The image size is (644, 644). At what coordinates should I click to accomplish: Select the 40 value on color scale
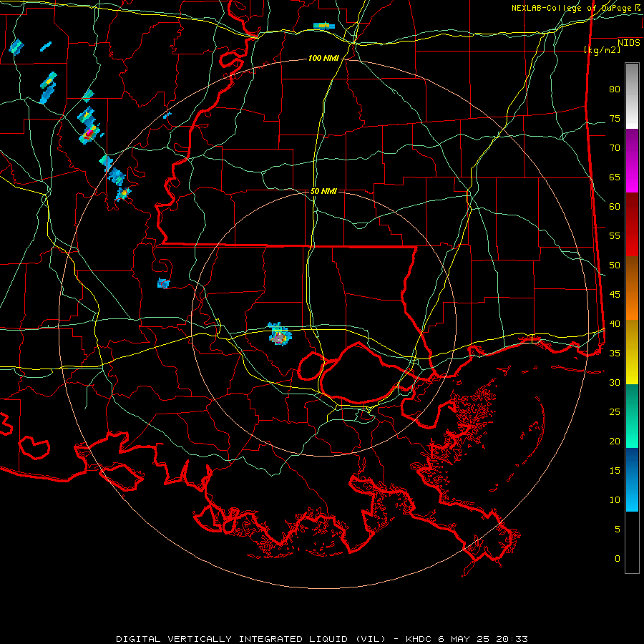pos(615,323)
